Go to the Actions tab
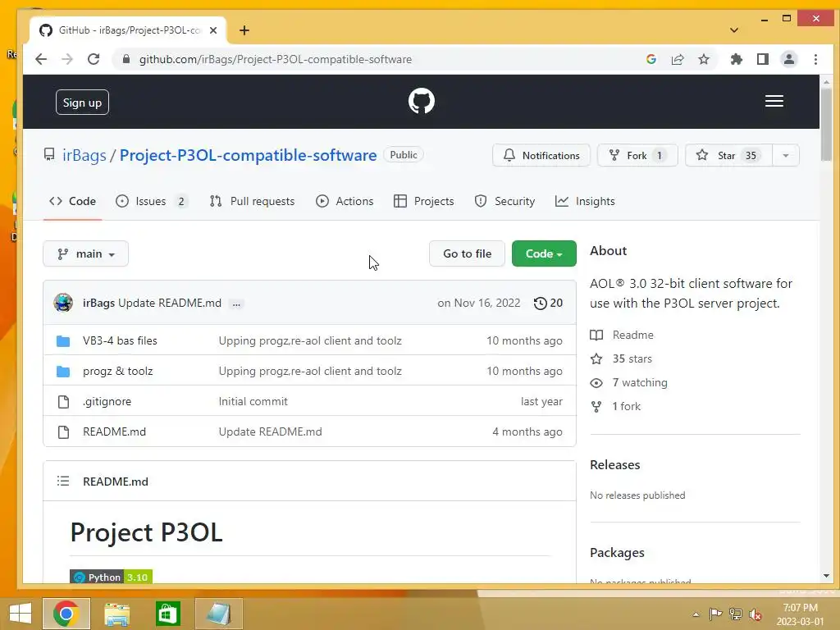The image size is (840, 630). pos(345,202)
